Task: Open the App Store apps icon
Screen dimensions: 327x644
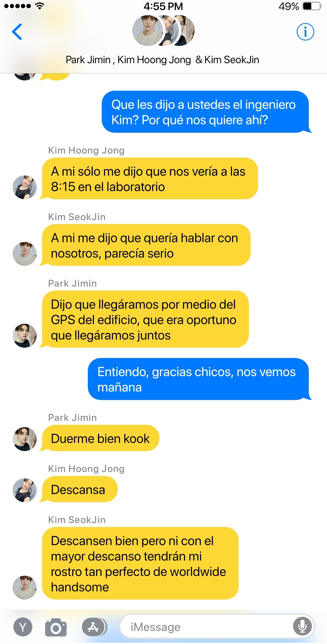Action: tap(94, 627)
